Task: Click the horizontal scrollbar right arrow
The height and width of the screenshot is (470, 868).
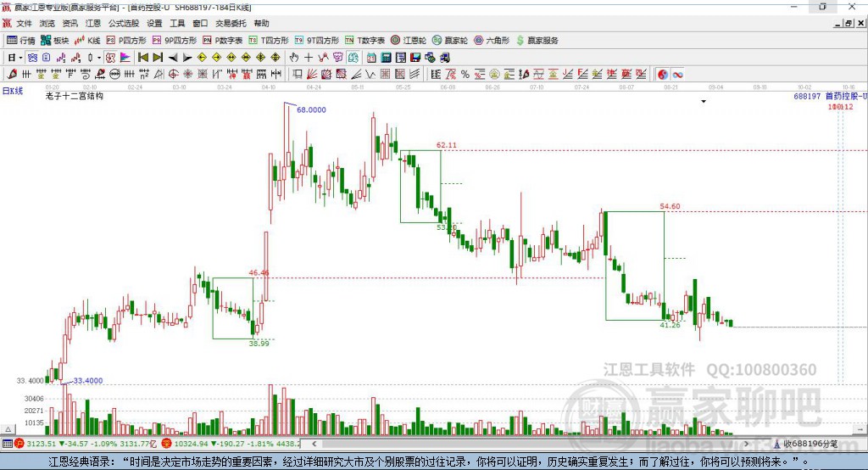Action: [x=746, y=444]
